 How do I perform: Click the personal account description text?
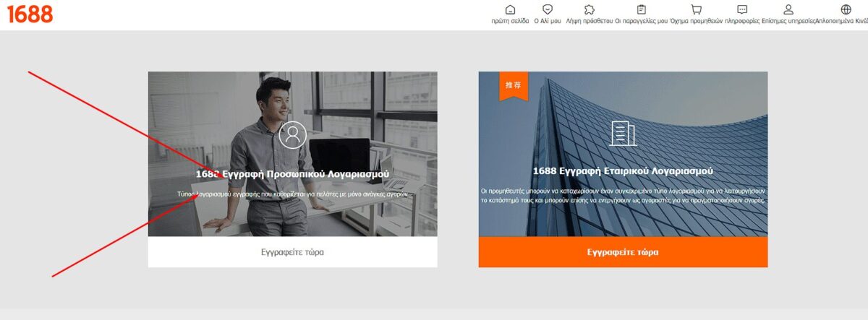click(x=292, y=194)
